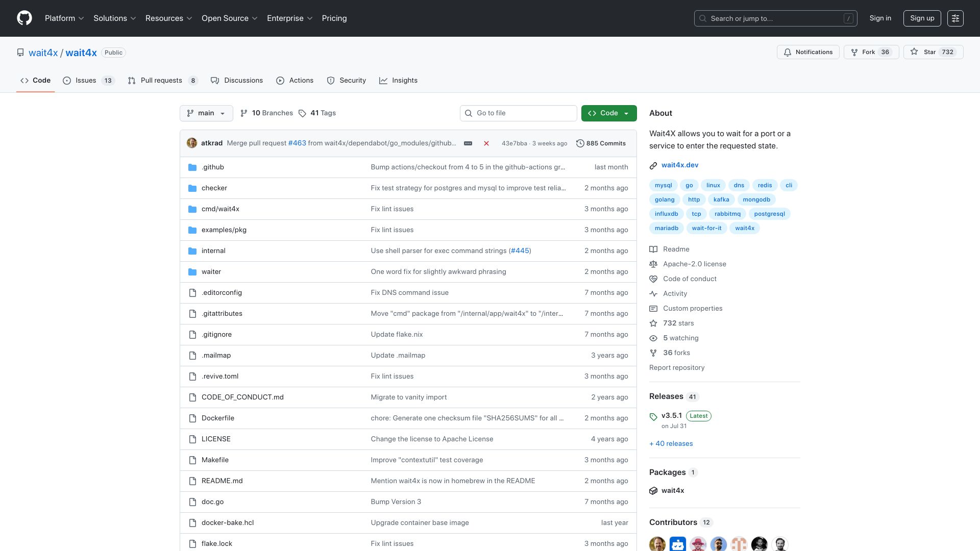Open the global navigation menu icon
This screenshot has width=980, height=551.
[955, 18]
